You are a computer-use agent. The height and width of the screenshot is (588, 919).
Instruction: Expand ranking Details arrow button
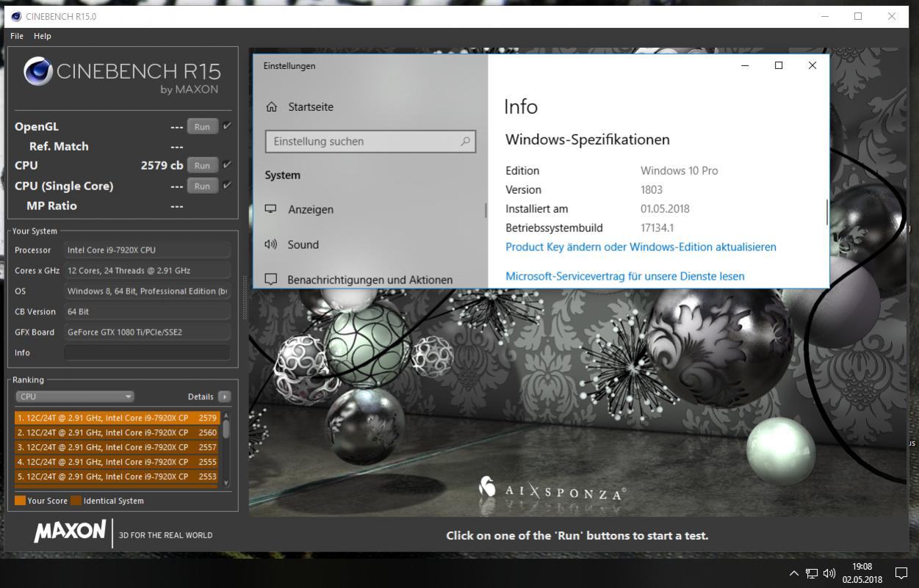tap(224, 396)
